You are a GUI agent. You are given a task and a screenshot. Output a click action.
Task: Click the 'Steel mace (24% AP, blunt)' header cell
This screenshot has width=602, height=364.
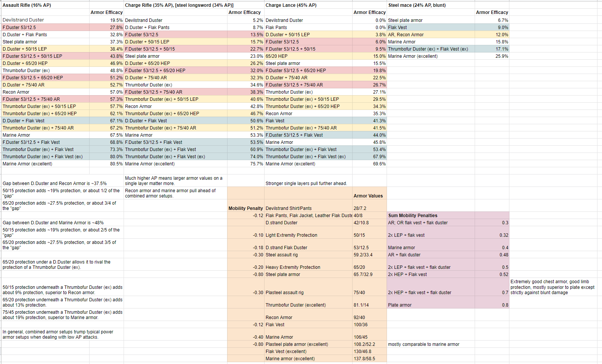click(431, 5)
